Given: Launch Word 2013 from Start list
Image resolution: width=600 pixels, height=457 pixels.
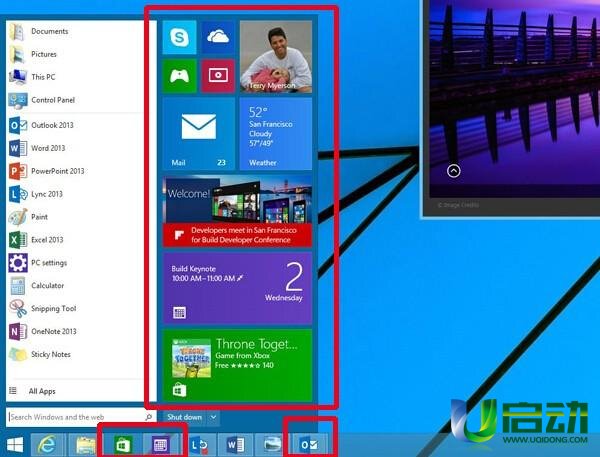Looking at the screenshot, I should (x=37, y=149).
